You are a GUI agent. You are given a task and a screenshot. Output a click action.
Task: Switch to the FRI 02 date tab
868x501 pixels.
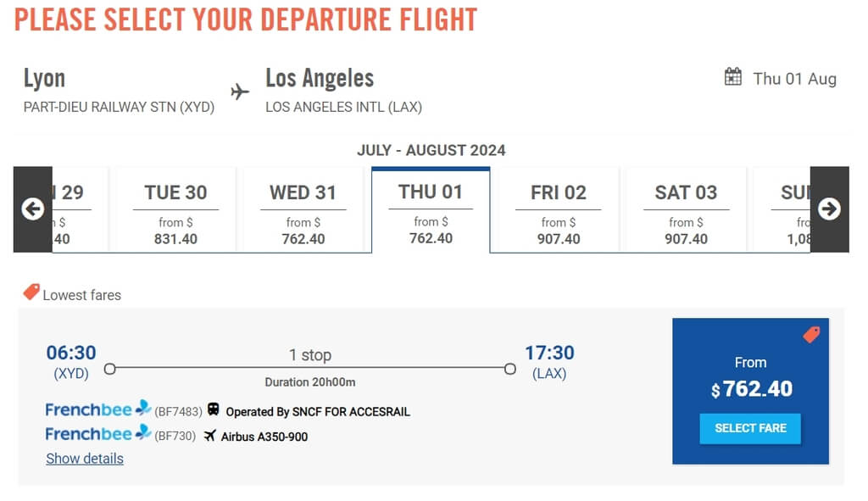[x=558, y=210]
